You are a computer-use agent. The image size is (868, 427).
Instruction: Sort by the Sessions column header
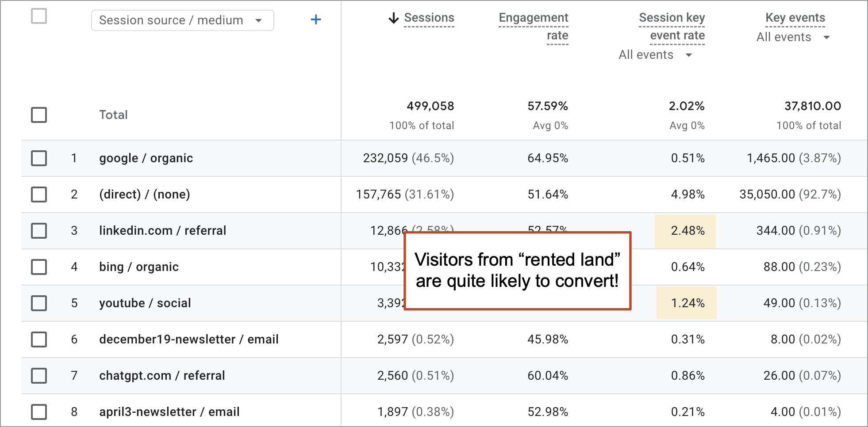(429, 18)
